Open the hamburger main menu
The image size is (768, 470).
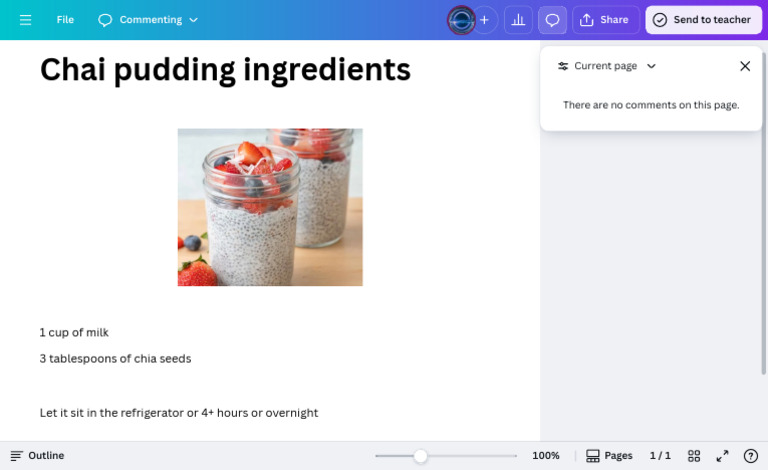click(25, 20)
